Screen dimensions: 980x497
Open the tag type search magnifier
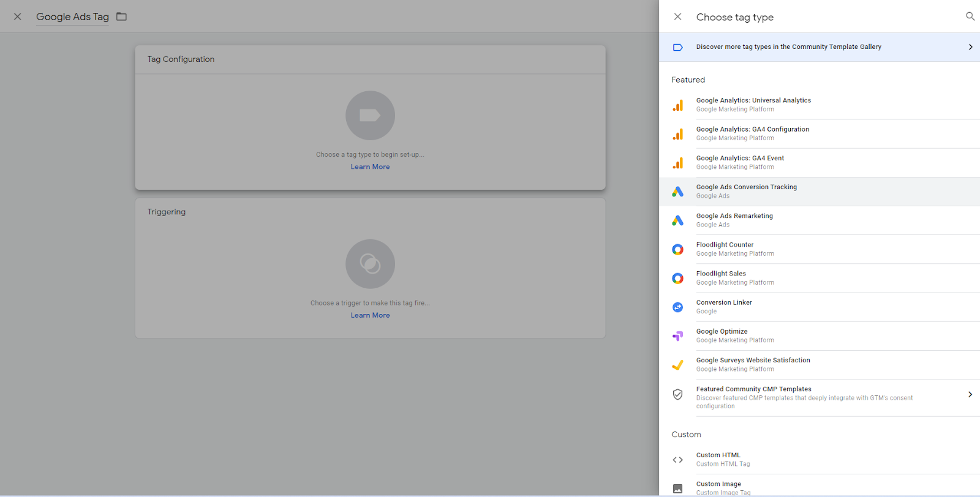click(x=970, y=17)
